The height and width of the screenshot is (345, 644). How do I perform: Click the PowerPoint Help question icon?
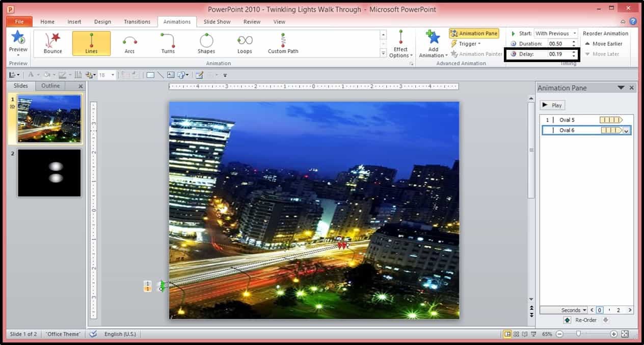633,21
